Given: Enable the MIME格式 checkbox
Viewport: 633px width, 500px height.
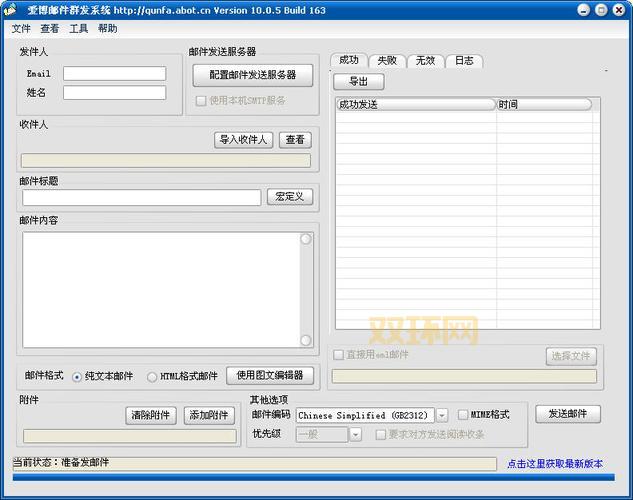Looking at the screenshot, I should point(463,414).
